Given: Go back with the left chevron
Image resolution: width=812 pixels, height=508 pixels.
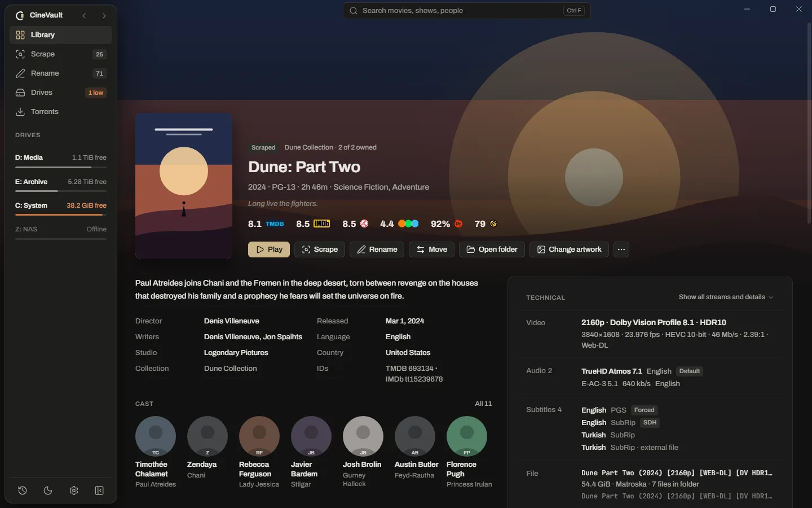Looking at the screenshot, I should (84, 16).
